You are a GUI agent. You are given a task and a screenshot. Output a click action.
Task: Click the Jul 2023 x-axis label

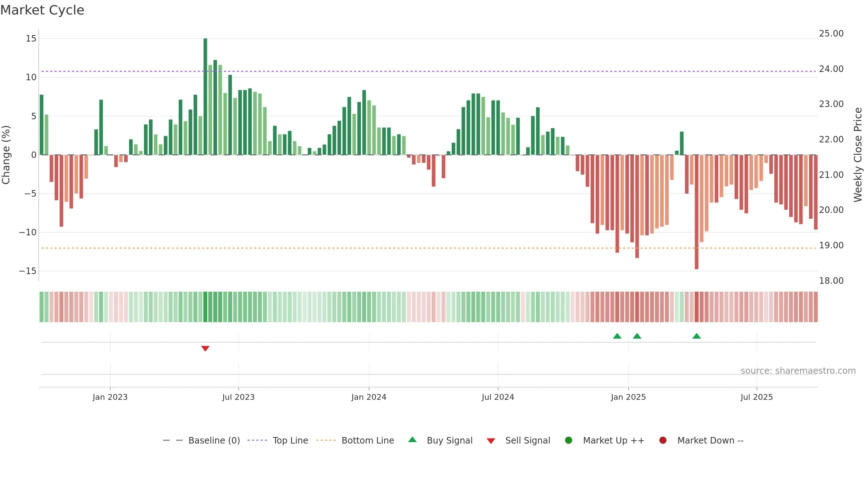[x=238, y=397]
